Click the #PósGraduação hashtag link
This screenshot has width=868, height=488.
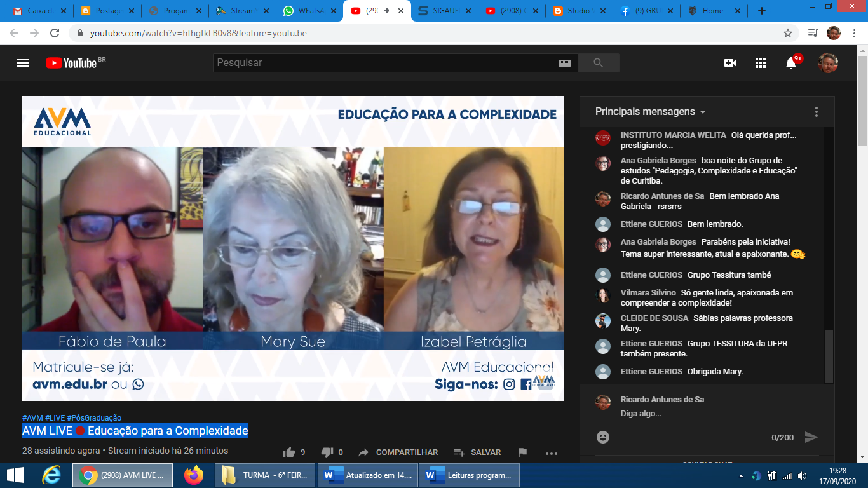coord(94,418)
